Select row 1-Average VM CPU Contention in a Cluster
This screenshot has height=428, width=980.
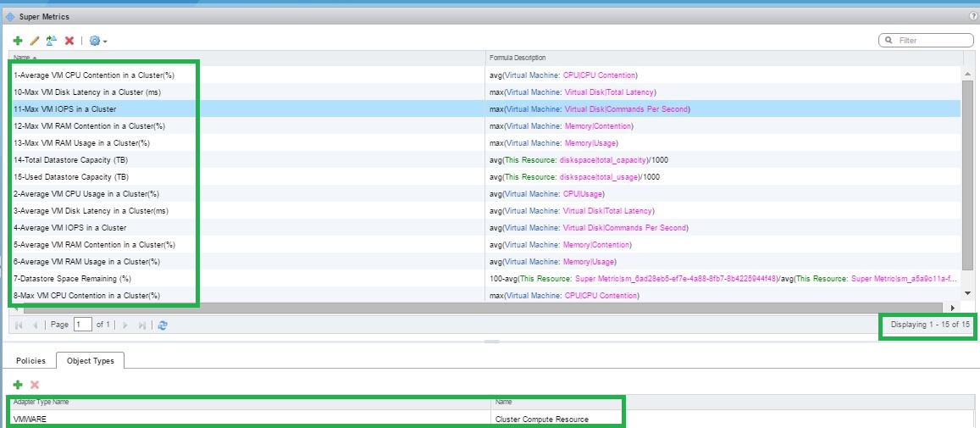click(93, 75)
